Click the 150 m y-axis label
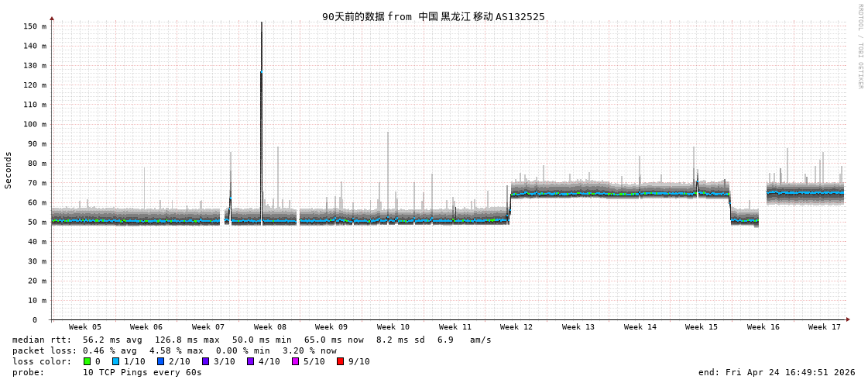 click(34, 26)
